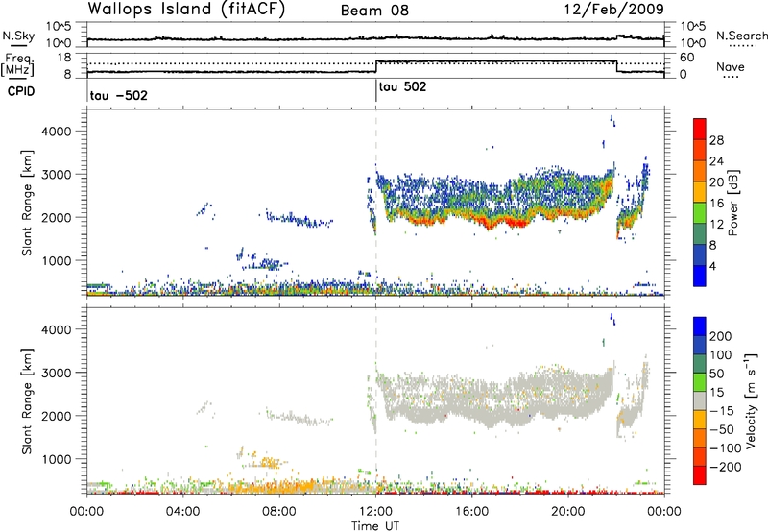This screenshot has height=532, width=768.
Task: Click the '08:00' time axis tick label
Action: pyautogui.click(x=279, y=512)
